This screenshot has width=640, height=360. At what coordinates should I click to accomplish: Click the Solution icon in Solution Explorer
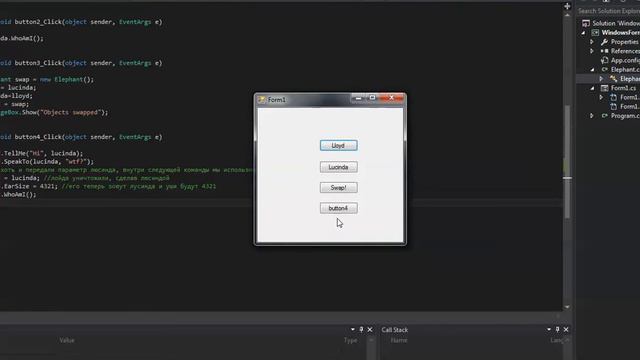coord(586,23)
